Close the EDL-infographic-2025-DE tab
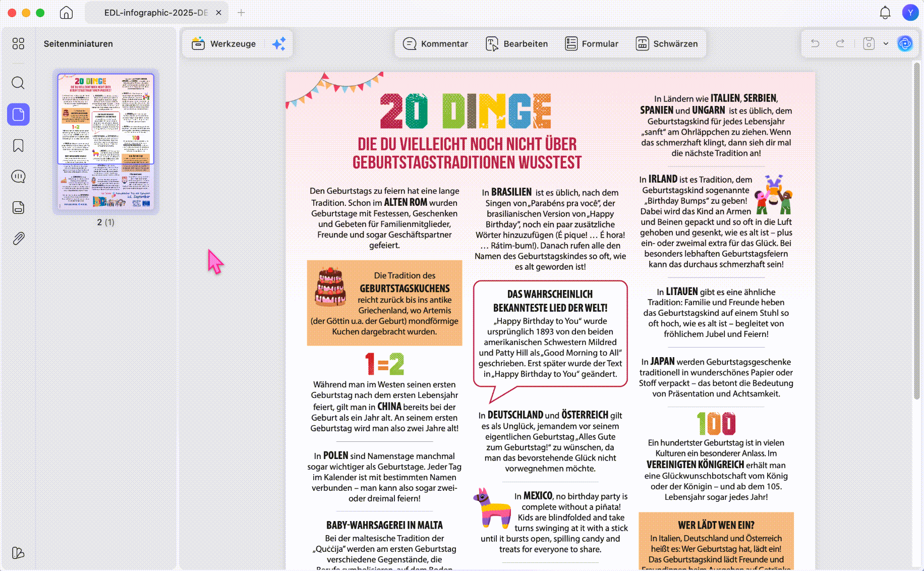This screenshot has width=924, height=571. [218, 13]
